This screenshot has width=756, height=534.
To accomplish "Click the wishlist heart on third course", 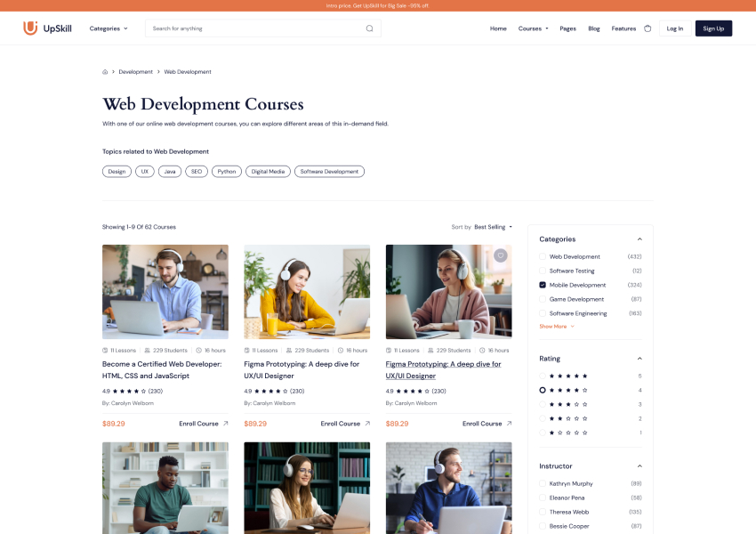I will [x=501, y=255].
